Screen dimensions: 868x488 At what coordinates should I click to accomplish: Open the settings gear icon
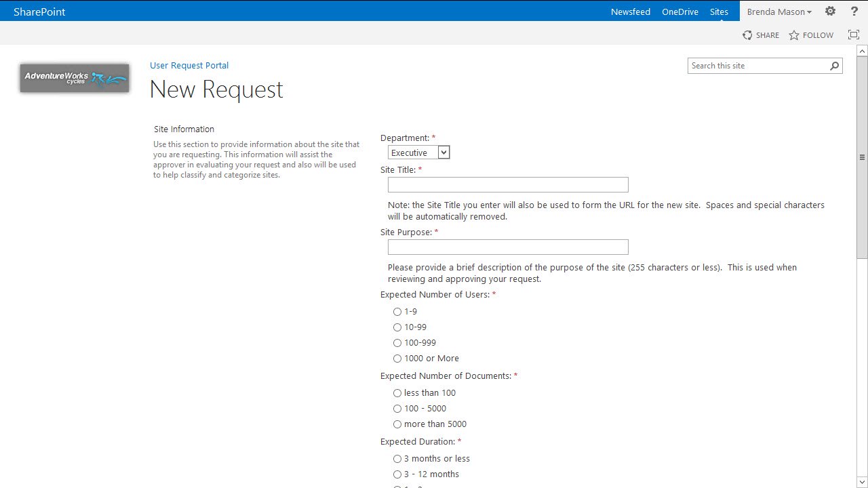[x=830, y=11]
